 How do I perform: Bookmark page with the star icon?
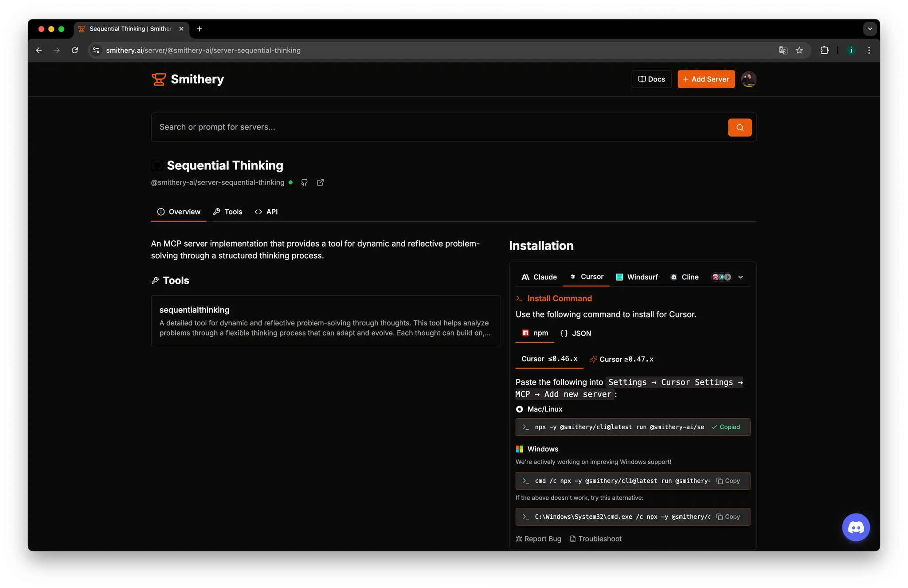(x=799, y=51)
